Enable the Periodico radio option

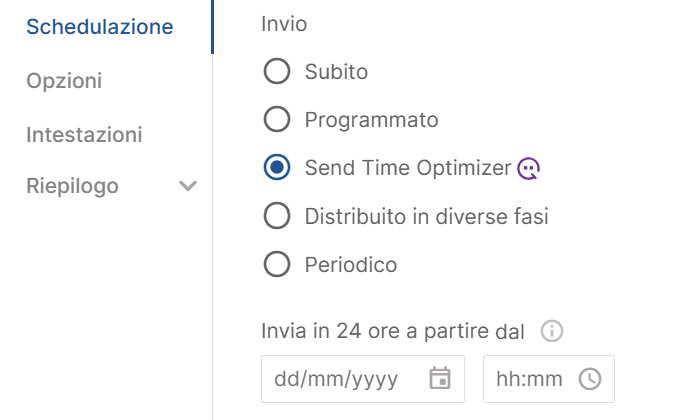pyautogui.click(x=277, y=264)
